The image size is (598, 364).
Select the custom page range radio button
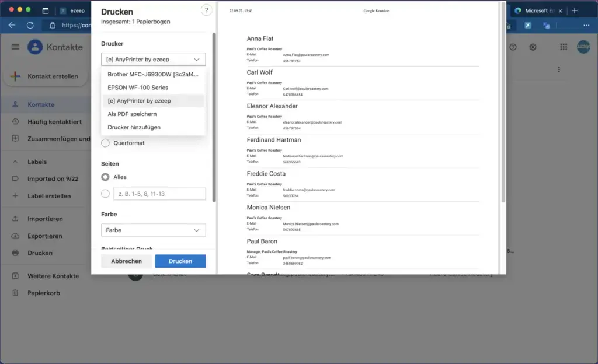click(x=105, y=193)
